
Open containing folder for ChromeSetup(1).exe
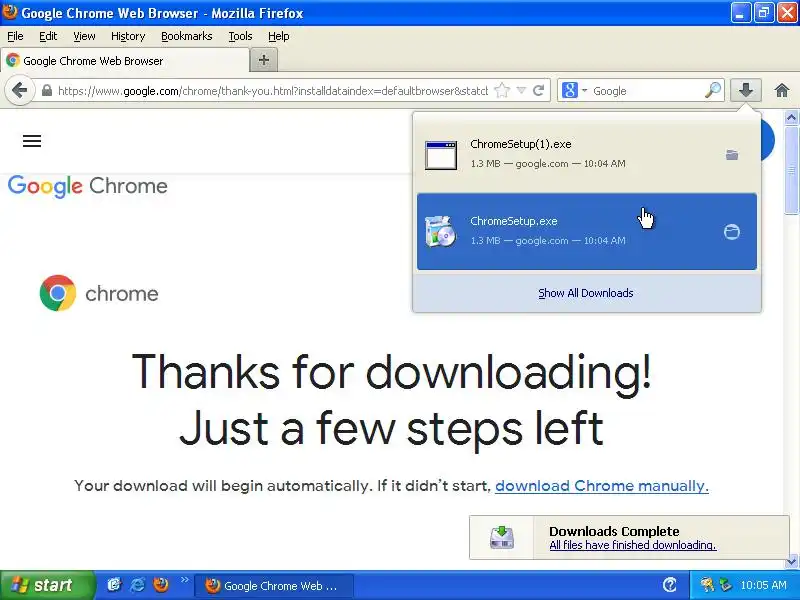tap(732, 155)
